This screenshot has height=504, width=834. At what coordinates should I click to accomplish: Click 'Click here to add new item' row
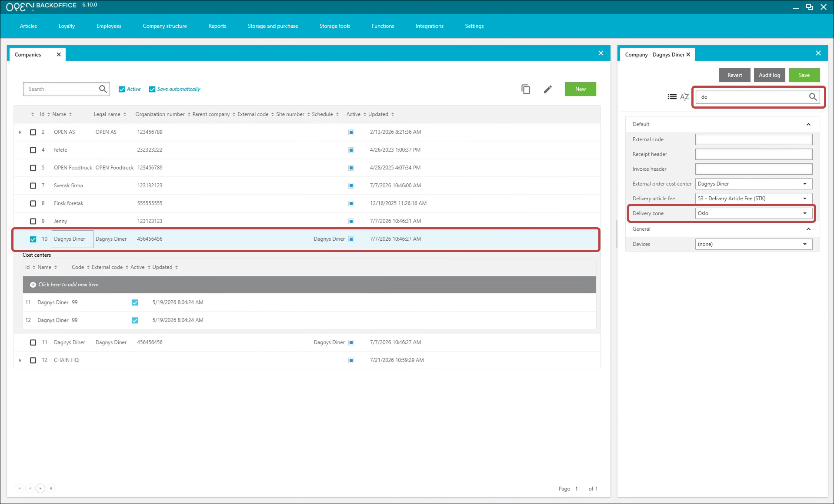309,285
